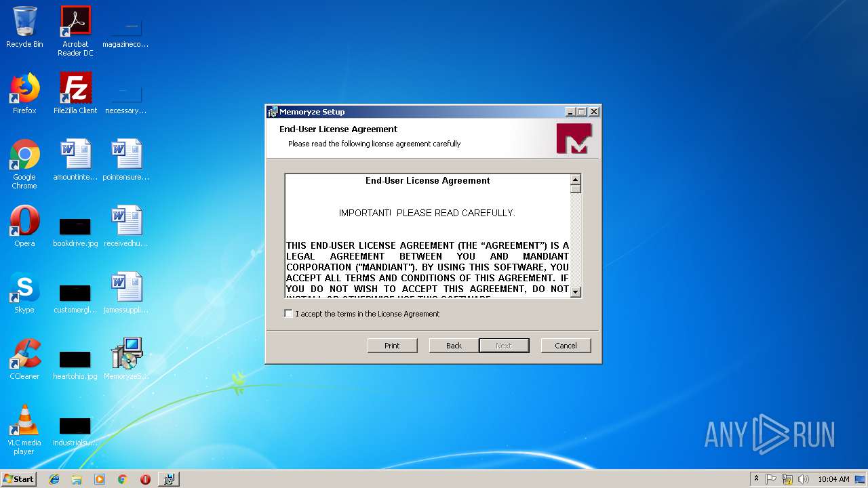
Task: Open Action Center flag icon
Action: 771,479
